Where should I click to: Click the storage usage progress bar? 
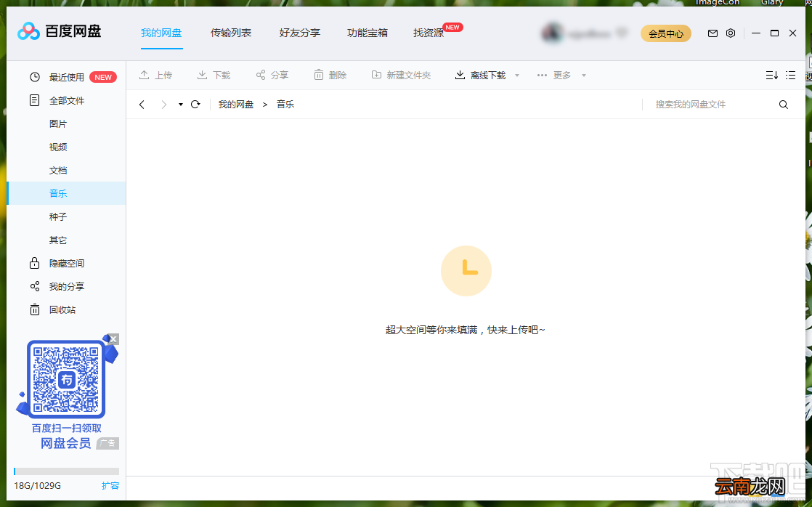pos(66,471)
